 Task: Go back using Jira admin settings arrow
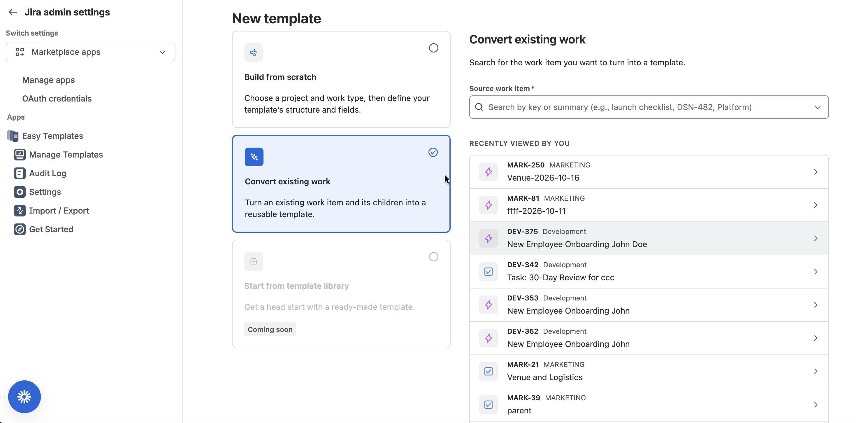click(13, 12)
